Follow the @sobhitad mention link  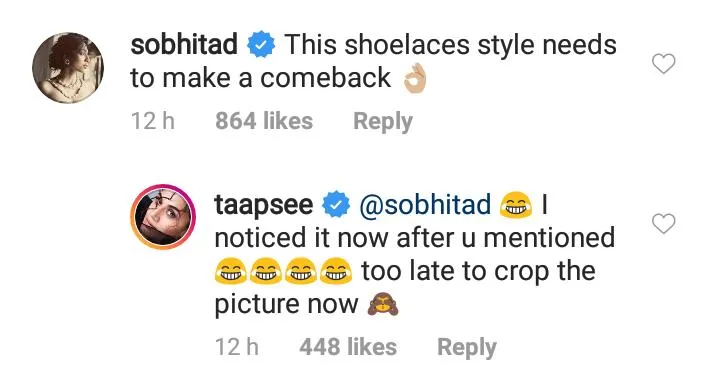tap(425, 204)
